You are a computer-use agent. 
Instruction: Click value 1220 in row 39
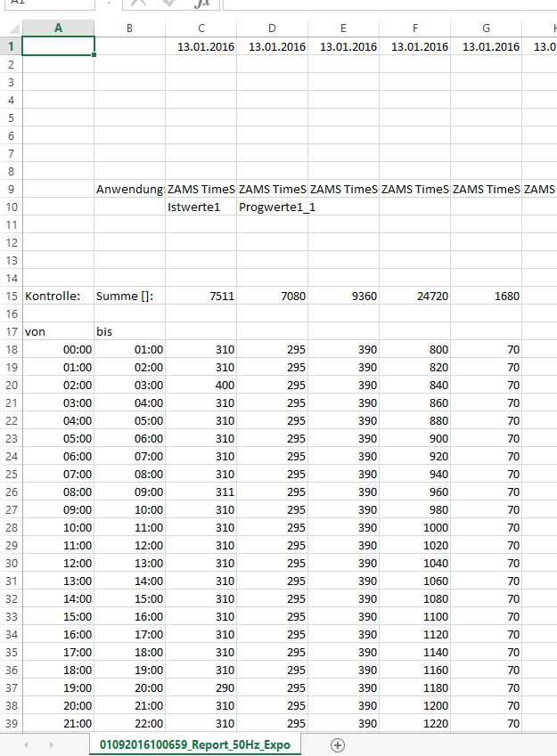(x=414, y=724)
